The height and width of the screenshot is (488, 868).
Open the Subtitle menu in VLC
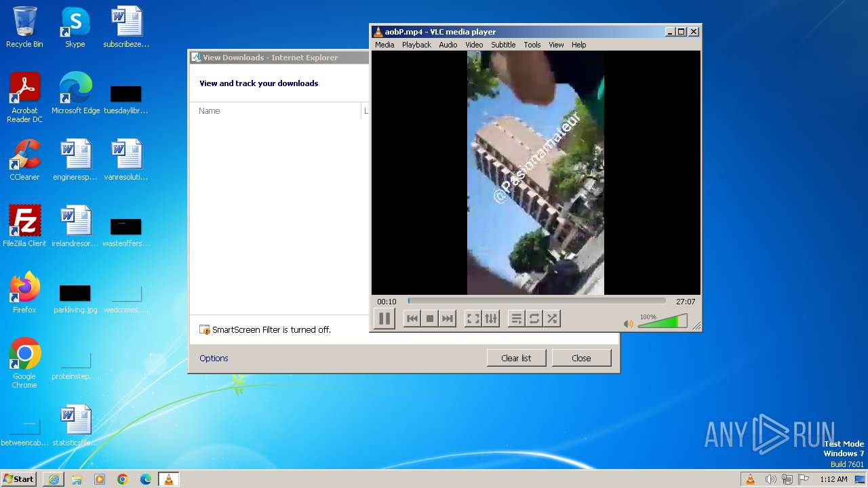point(503,45)
